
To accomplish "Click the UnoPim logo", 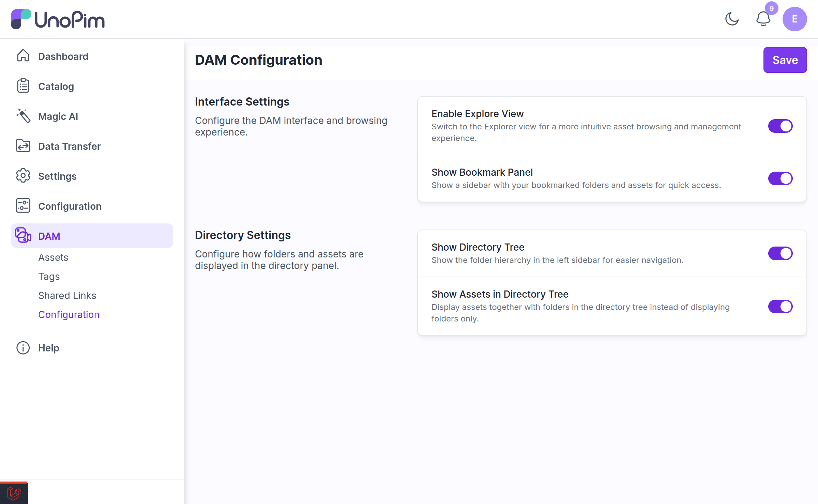I will click(x=58, y=19).
